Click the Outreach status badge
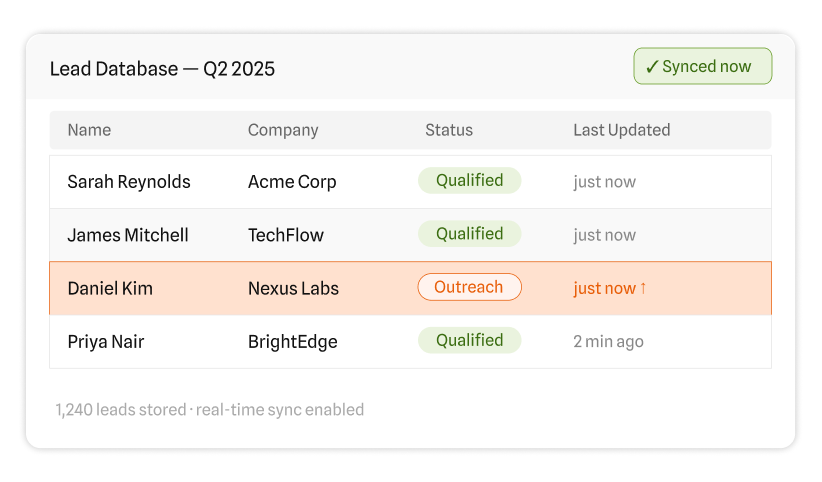Screen dimensions: 822x482 coord(469,287)
